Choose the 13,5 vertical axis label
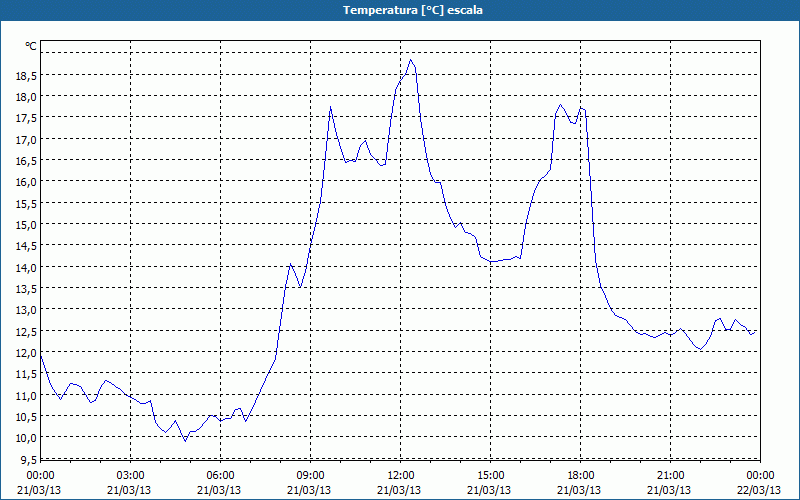 click(x=26, y=289)
